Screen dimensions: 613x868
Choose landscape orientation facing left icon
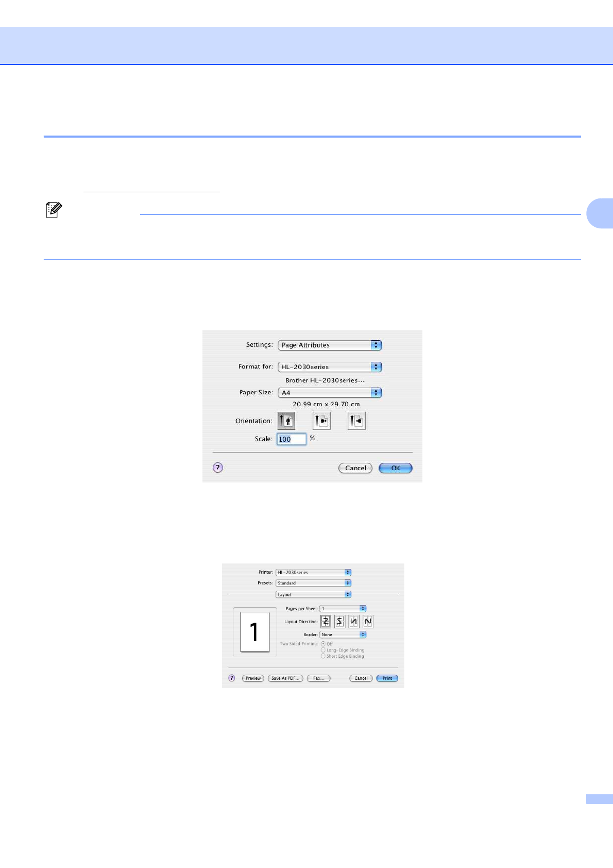356,421
